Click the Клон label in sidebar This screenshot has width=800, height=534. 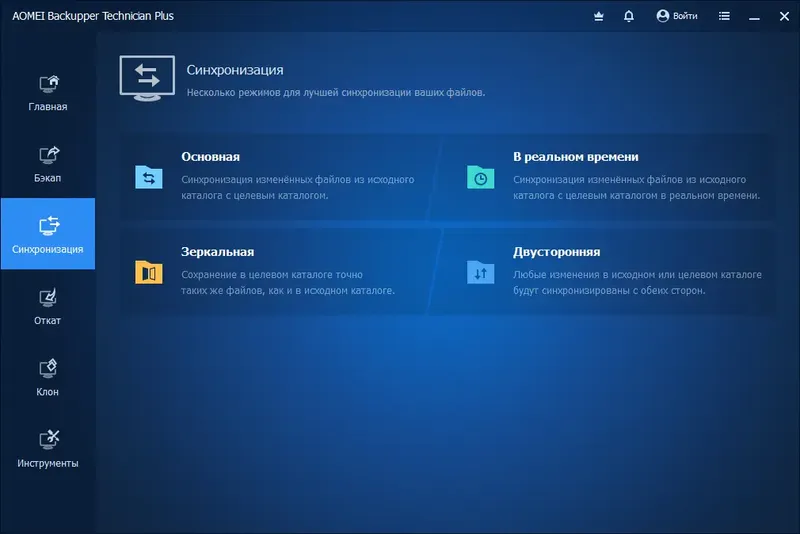pyautogui.click(x=47, y=392)
